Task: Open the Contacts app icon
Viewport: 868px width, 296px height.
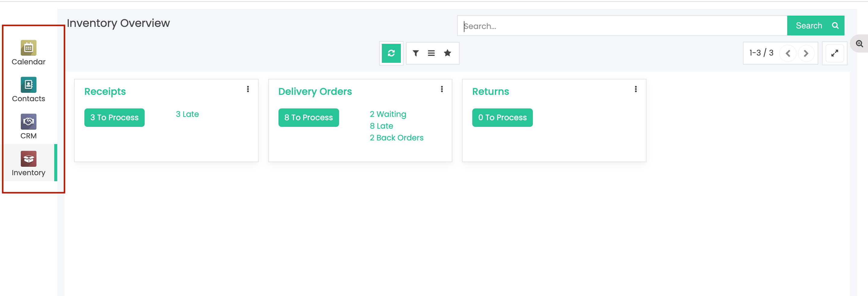Action: (x=28, y=85)
